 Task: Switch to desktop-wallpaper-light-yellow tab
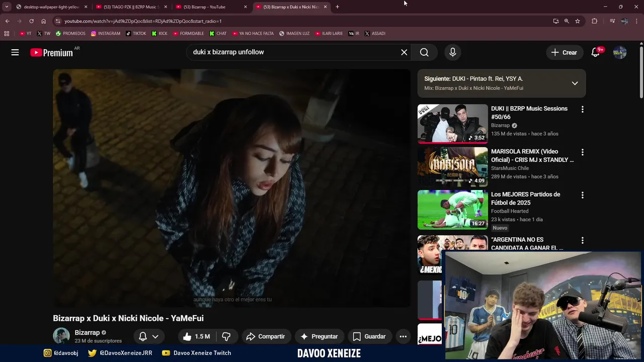51,7
